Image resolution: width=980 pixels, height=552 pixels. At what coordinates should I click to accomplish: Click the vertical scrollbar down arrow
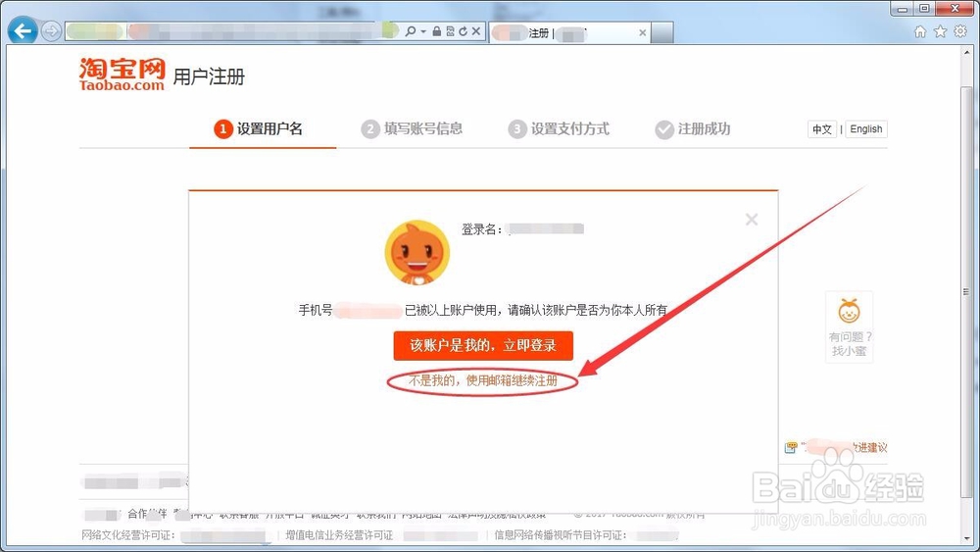pyautogui.click(x=968, y=538)
